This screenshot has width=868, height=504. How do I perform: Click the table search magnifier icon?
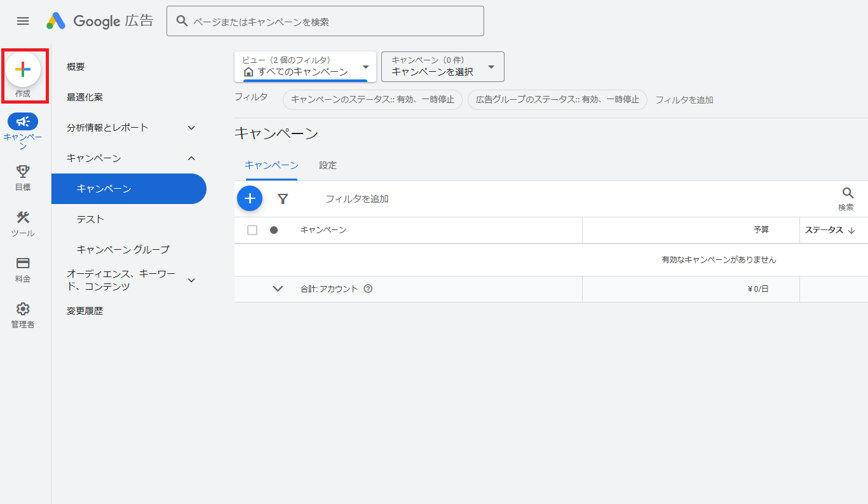848,193
